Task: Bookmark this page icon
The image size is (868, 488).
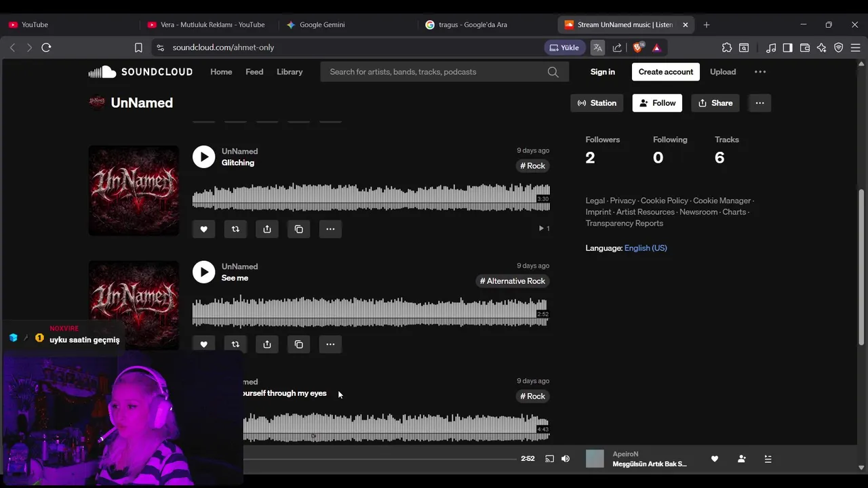Action: coord(138,47)
